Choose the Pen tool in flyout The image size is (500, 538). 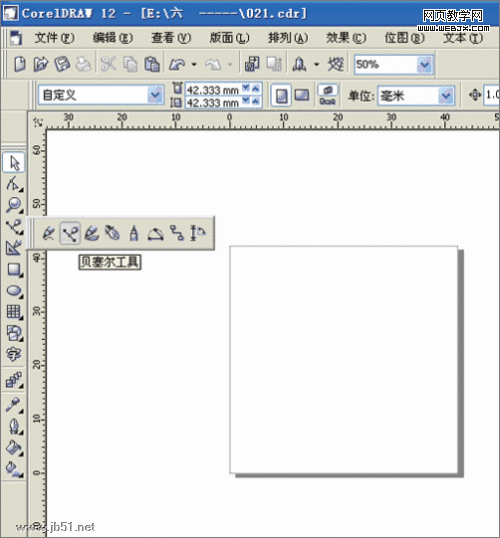coord(113,233)
